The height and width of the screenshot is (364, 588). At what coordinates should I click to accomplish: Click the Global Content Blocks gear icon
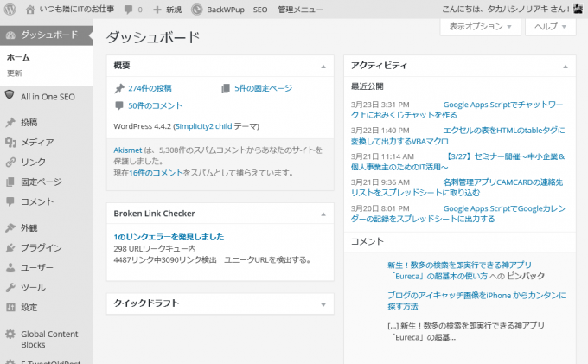pyautogui.click(x=10, y=334)
